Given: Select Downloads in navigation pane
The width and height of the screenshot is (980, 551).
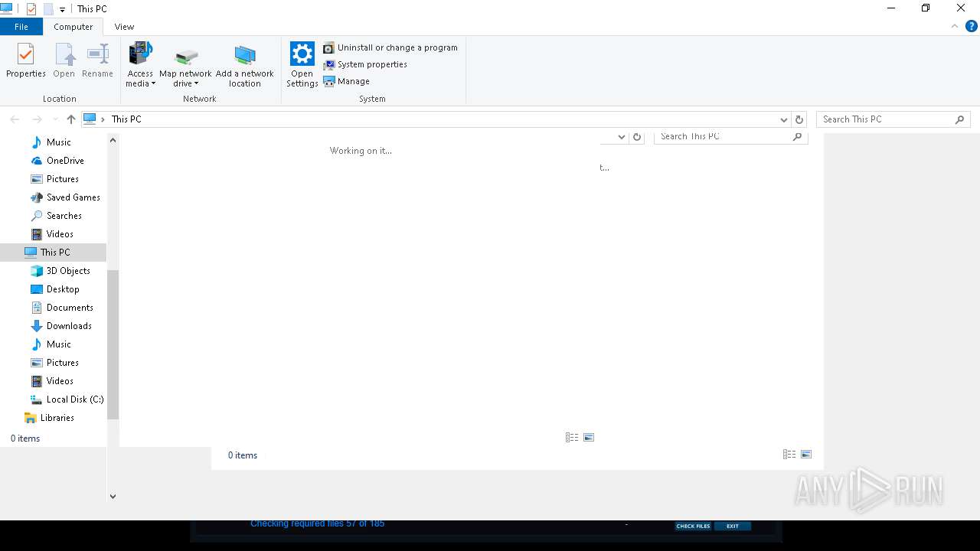Looking at the screenshot, I should [x=68, y=326].
